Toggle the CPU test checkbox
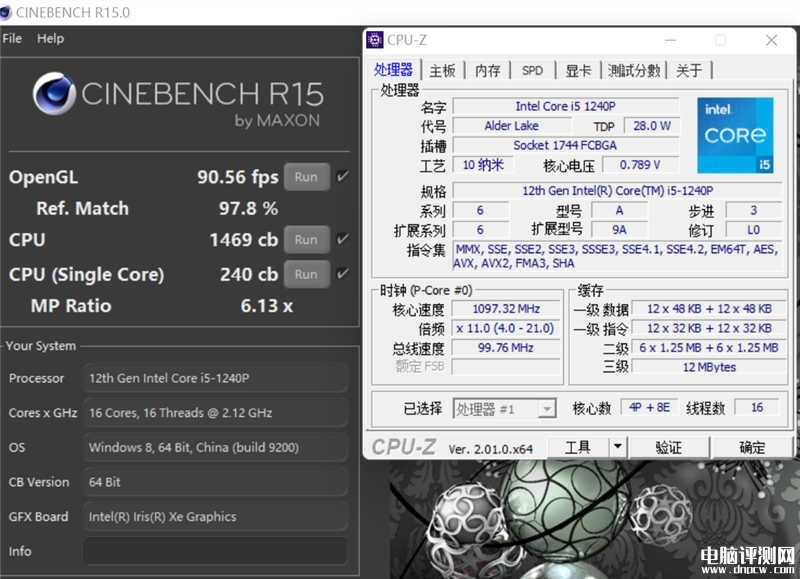 343,239
